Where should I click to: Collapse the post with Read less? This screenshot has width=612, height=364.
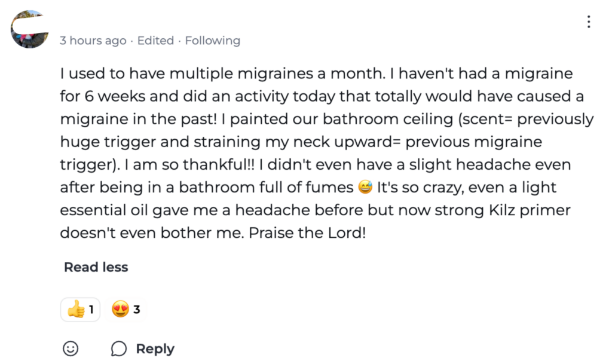point(96,267)
